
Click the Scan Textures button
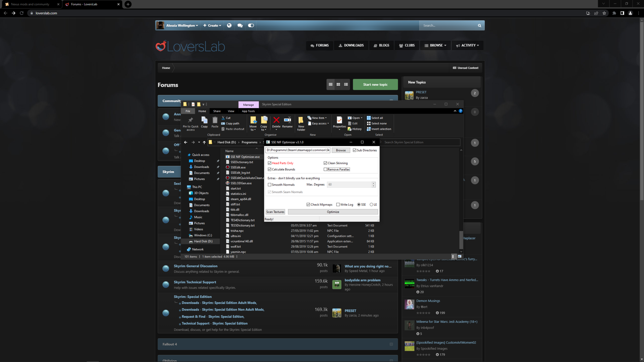point(275,212)
